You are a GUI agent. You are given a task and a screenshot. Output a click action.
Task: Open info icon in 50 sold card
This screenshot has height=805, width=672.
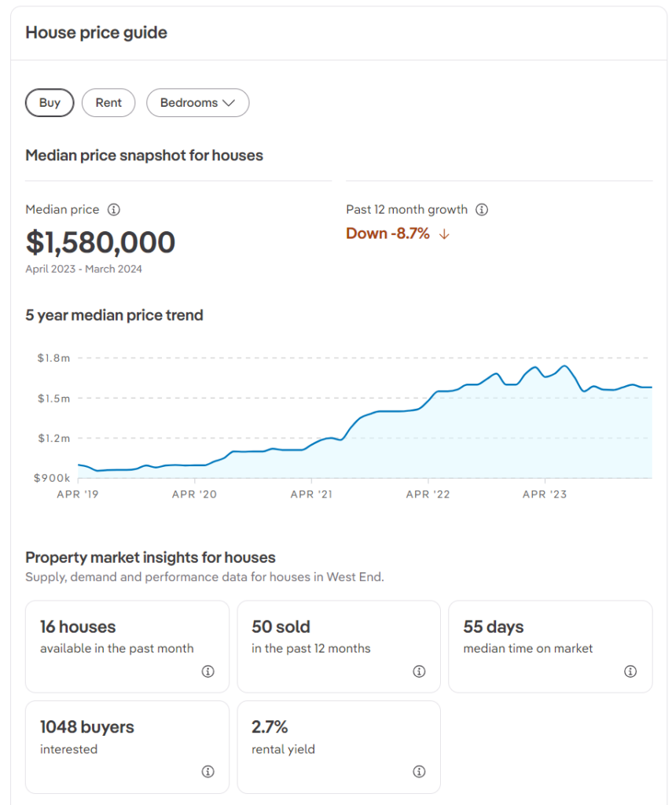[x=419, y=671]
